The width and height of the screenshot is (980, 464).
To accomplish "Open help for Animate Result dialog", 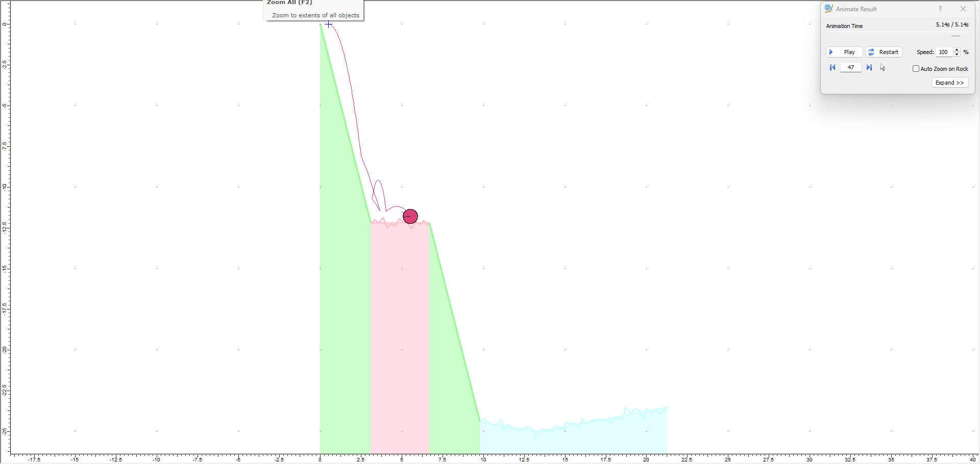I will [x=940, y=9].
